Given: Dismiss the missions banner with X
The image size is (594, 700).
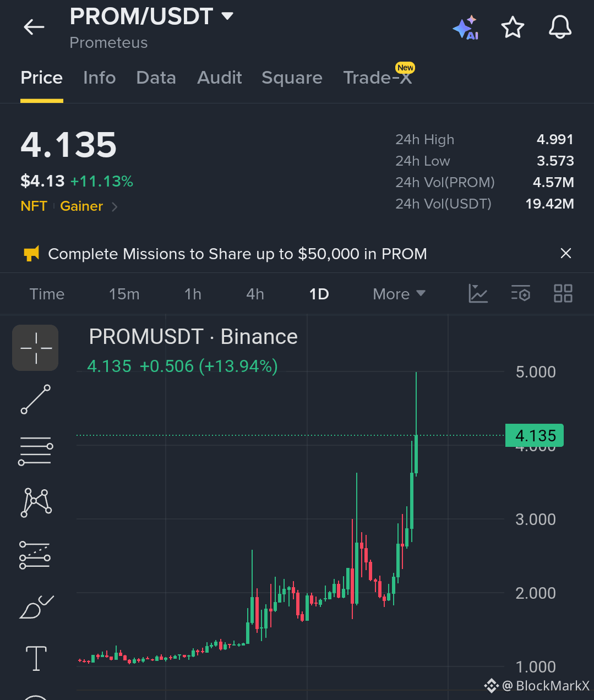Looking at the screenshot, I should (565, 253).
